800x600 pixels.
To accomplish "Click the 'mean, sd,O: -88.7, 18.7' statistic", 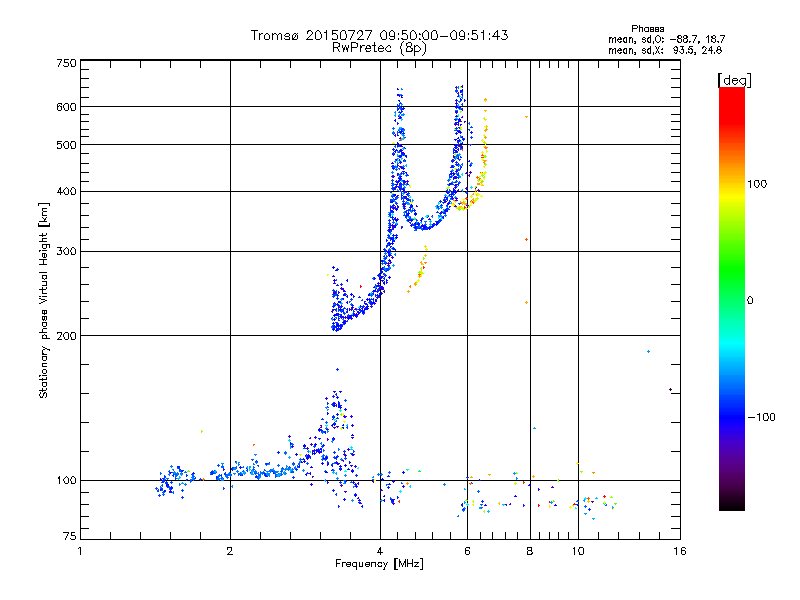I will (x=666, y=39).
